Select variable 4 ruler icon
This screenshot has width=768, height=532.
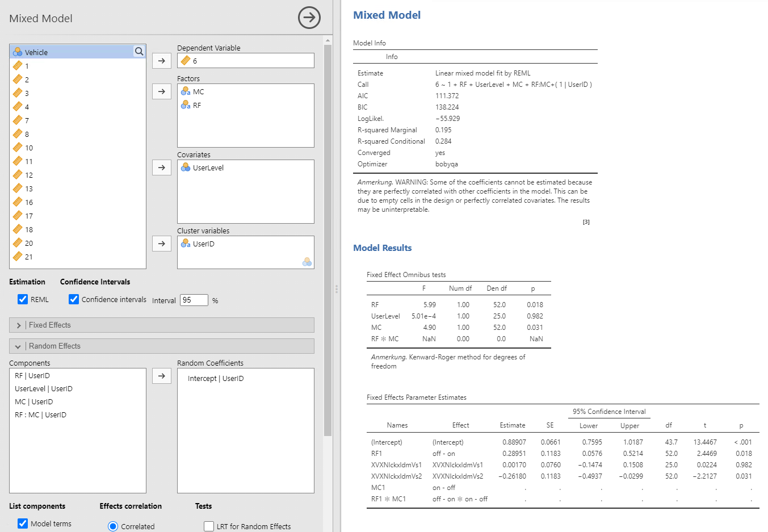18,106
